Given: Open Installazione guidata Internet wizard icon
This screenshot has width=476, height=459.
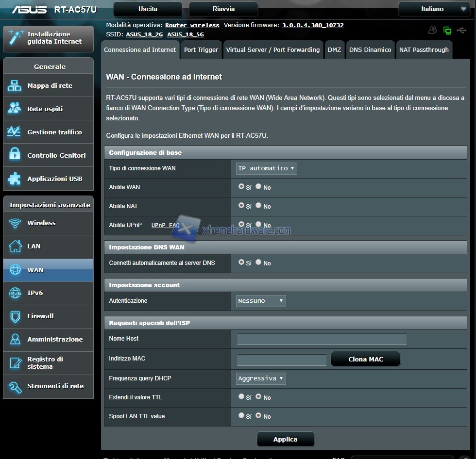Looking at the screenshot, I should pos(15,38).
